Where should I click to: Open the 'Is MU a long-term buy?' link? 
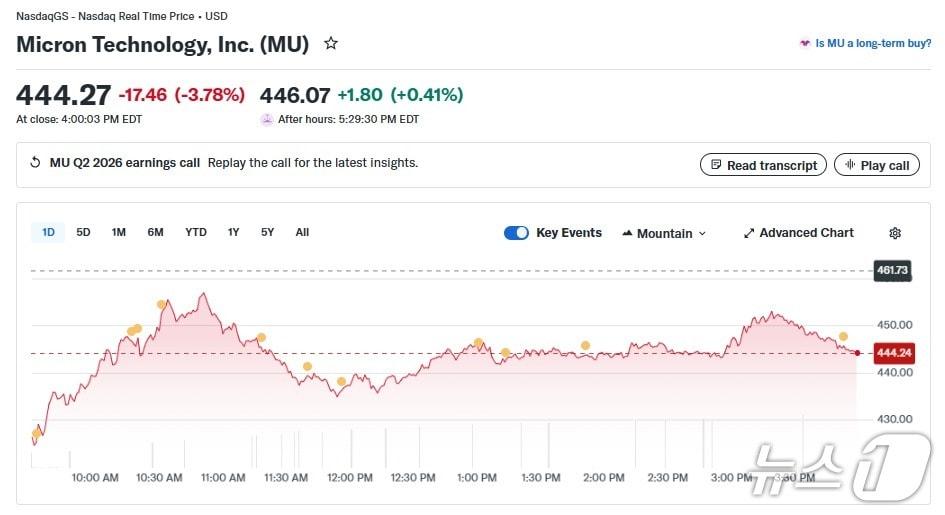(873, 44)
